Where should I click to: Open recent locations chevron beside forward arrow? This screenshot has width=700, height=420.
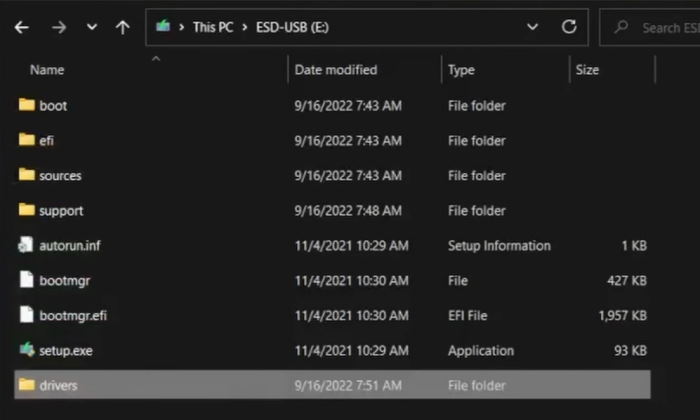[x=92, y=27]
